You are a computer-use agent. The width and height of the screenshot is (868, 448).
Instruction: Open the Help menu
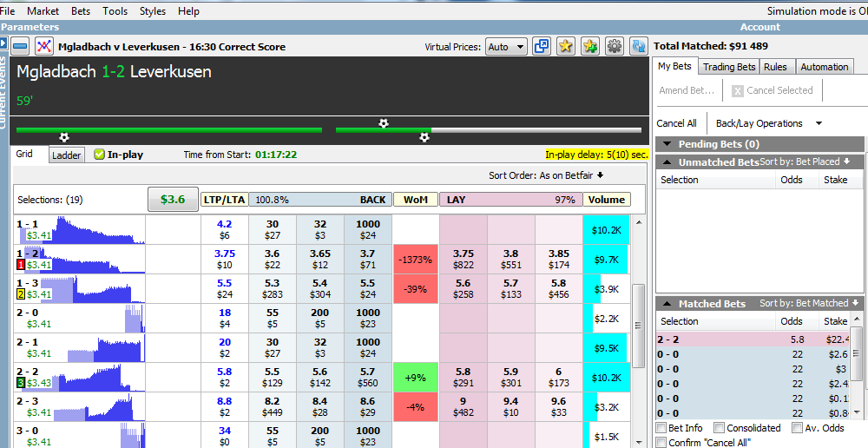pos(188,11)
